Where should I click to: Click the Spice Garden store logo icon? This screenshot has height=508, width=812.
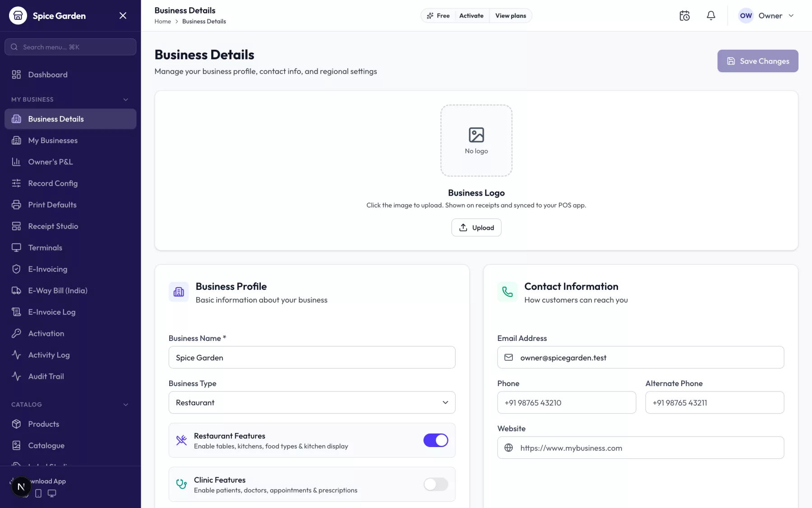click(x=18, y=16)
